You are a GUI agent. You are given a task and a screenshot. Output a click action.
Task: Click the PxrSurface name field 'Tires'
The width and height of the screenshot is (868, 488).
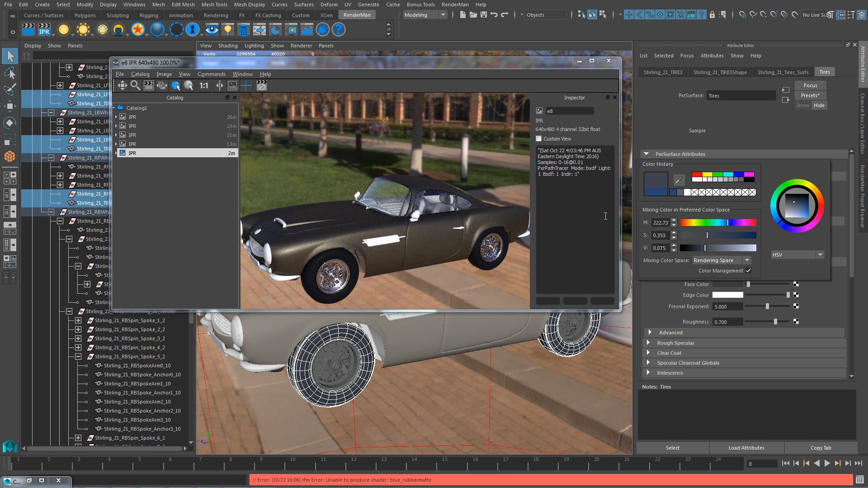pyautogui.click(x=741, y=96)
